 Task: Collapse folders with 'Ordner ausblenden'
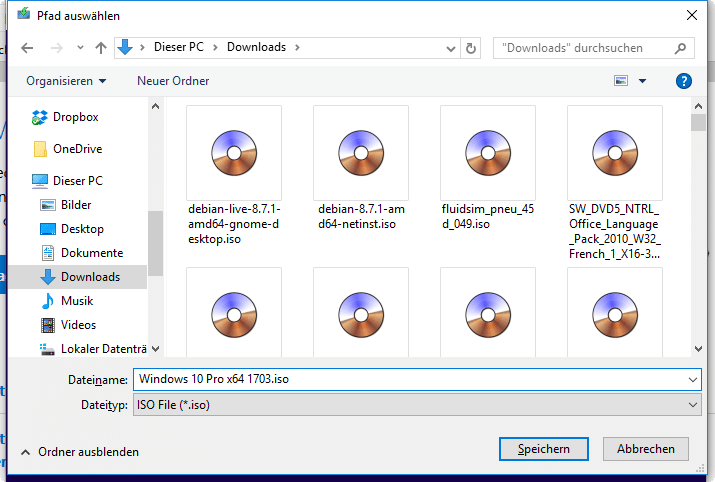pyautogui.click(x=80, y=452)
